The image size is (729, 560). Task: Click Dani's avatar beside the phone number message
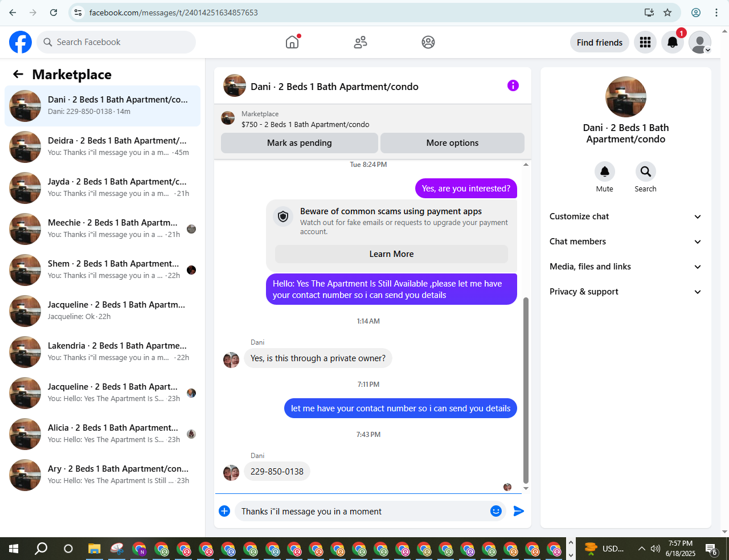tap(231, 473)
